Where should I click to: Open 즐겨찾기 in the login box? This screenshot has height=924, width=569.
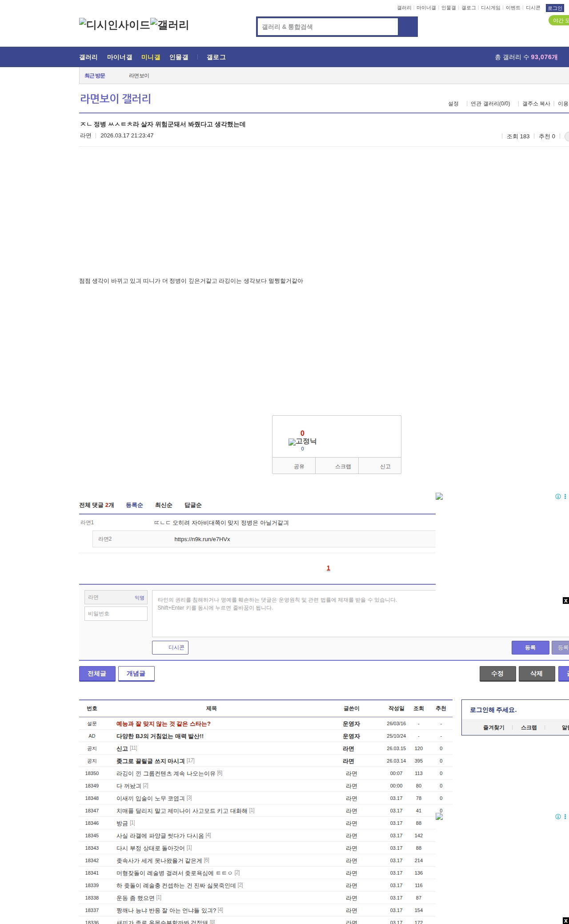494,727
